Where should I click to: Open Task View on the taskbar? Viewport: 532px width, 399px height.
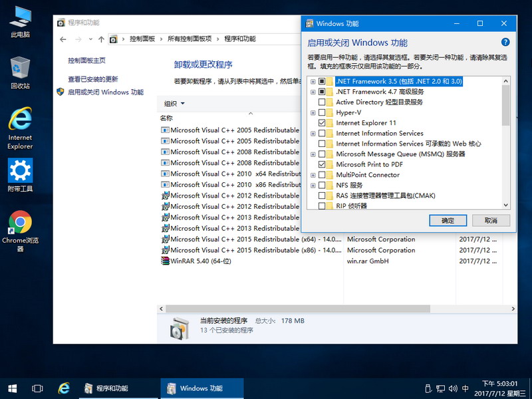[37, 388]
